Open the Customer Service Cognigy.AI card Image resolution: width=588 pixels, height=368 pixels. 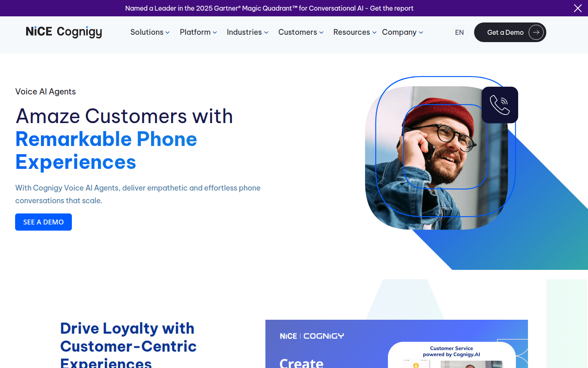click(452, 355)
